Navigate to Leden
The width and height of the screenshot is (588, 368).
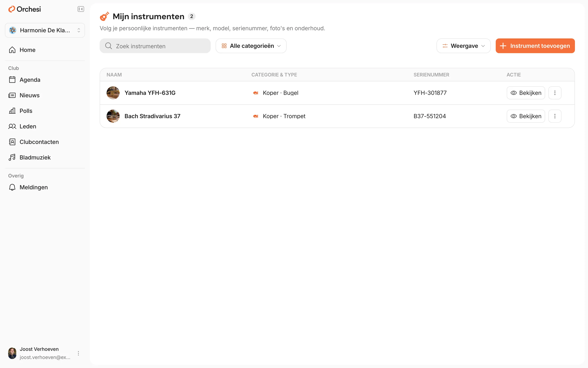pyautogui.click(x=45, y=126)
